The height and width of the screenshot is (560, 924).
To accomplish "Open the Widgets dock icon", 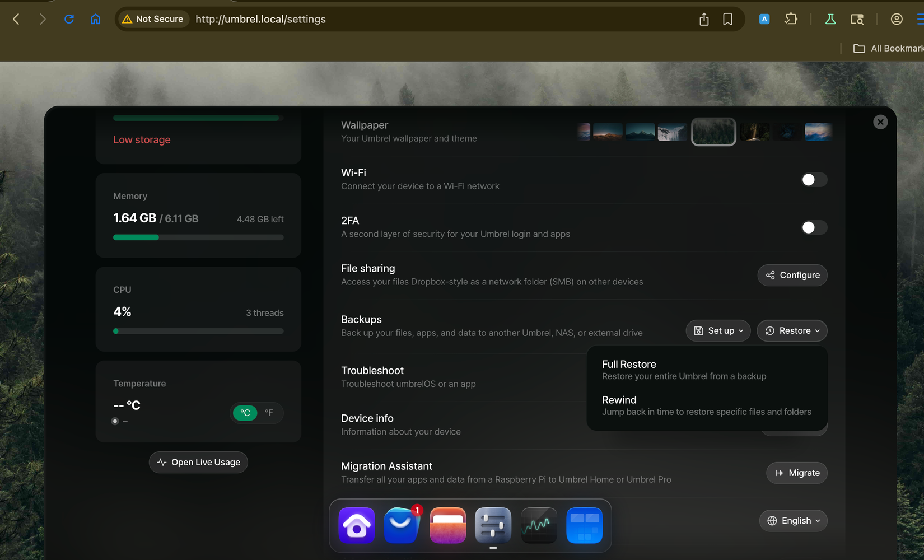I will point(584,525).
